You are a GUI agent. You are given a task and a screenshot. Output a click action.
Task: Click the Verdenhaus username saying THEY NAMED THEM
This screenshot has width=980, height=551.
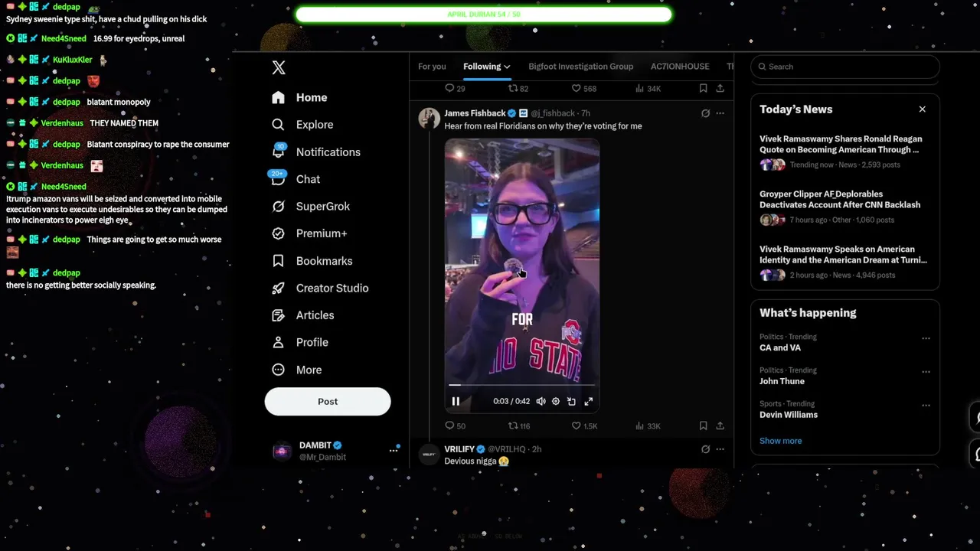coord(62,123)
